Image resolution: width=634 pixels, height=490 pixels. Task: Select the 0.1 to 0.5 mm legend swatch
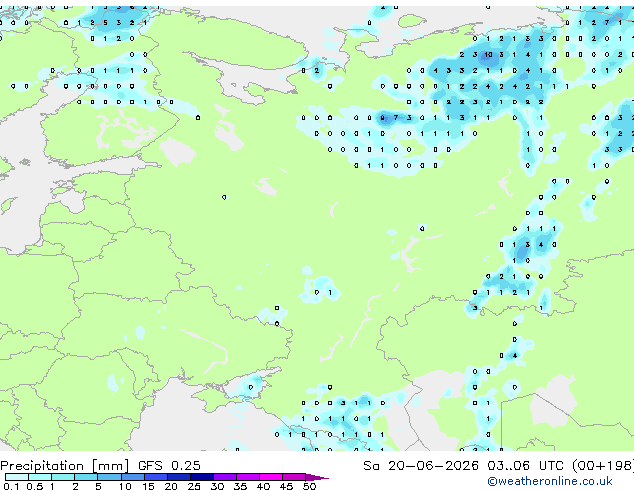[17, 477]
